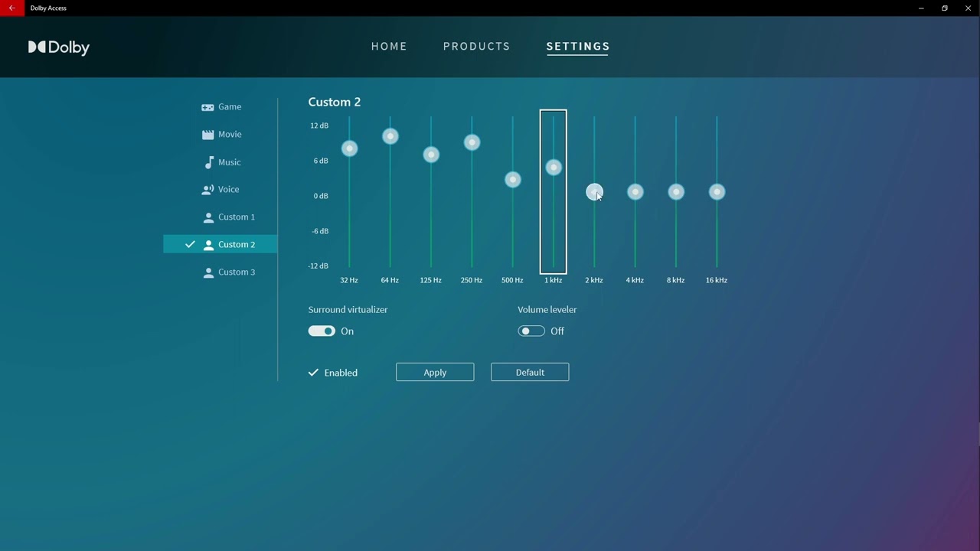
Task: Click the Movie clapperboard icon
Action: pos(207,135)
